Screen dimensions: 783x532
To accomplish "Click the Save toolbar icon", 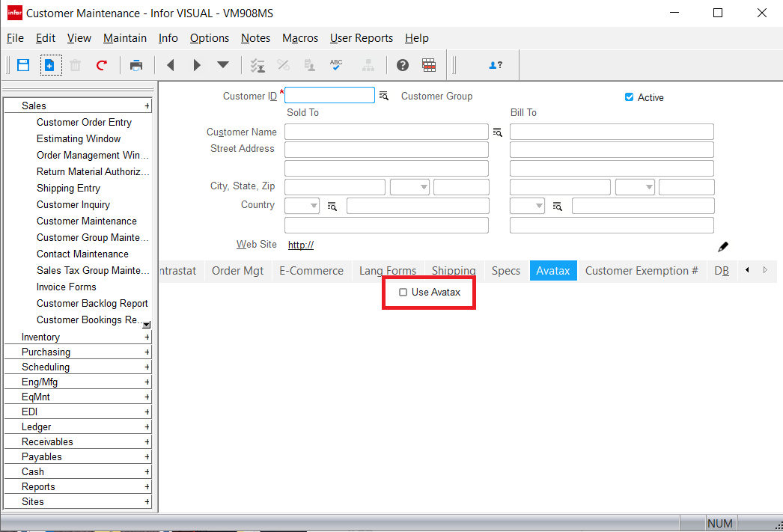I will (x=23, y=65).
